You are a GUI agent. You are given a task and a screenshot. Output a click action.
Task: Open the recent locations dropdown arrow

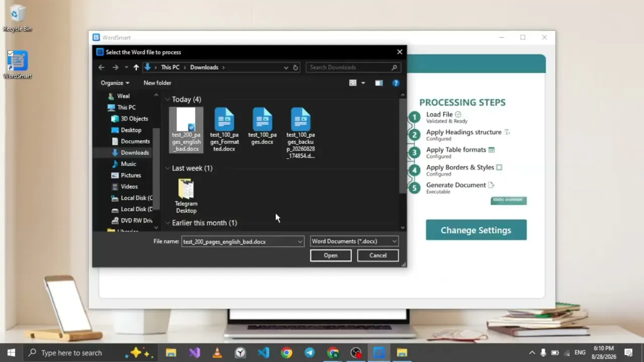(126, 67)
